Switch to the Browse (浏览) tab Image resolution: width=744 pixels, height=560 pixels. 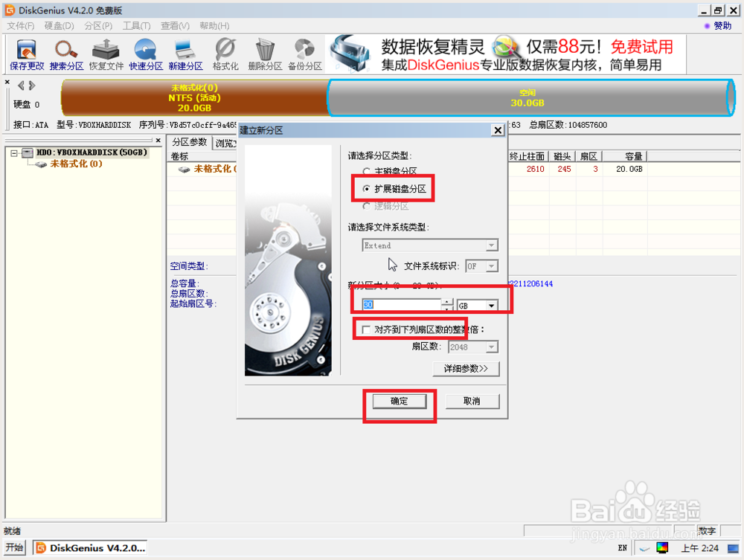[x=225, y=144]
